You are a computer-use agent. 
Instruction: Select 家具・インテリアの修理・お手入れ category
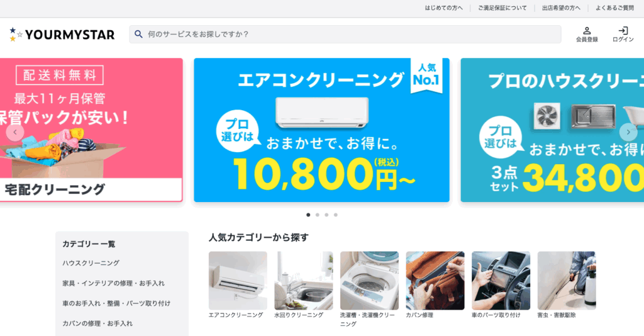[113, 283]
